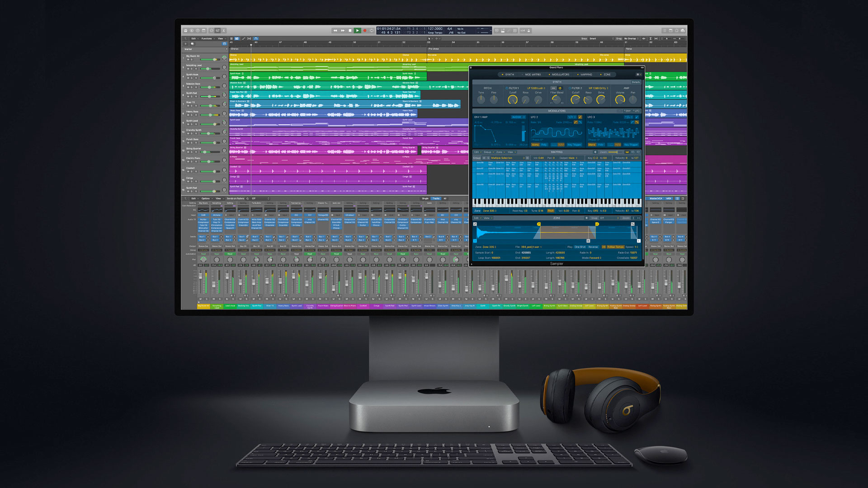This screenshot has width=868, height=488.
Task: Open the List Editors icon at top right
Action: pyautogui.click(x=665, y=30)
